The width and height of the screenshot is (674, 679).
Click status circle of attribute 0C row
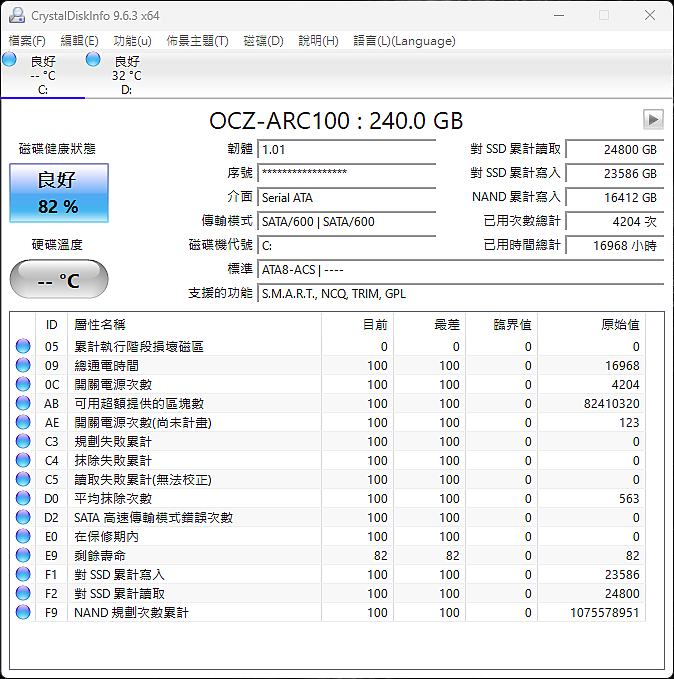click(23, 385)
